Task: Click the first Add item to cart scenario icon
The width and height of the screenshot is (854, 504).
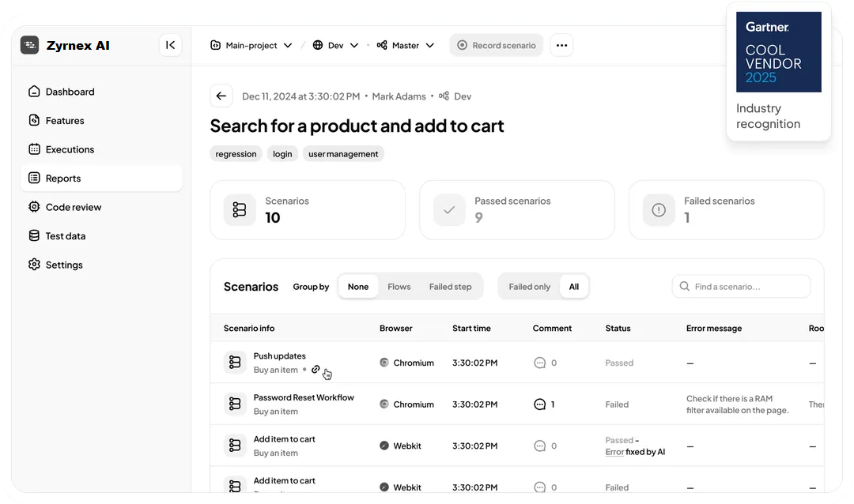Action: coord(235,446)
